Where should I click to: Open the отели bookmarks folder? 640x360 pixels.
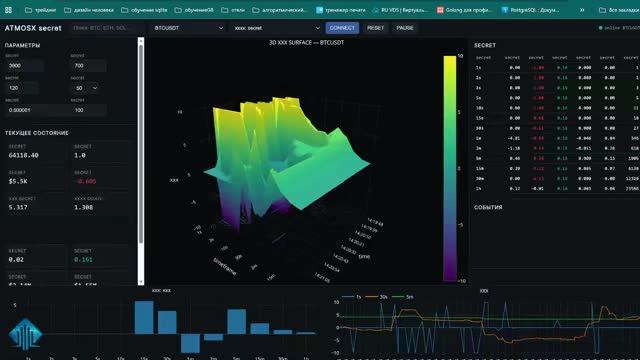233,10
